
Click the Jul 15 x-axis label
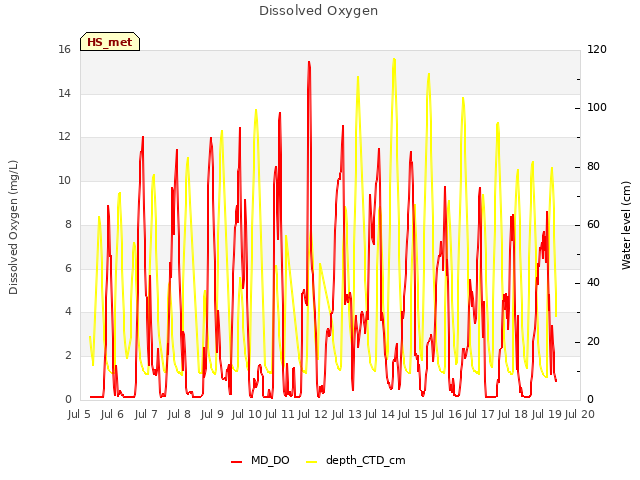tap(413, 414)
